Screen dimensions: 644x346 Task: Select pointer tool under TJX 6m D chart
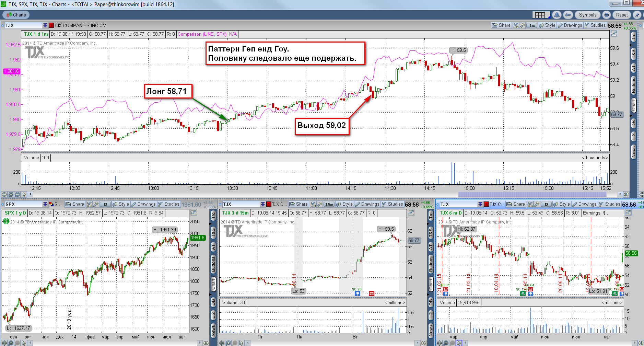[x=459, y=343]
